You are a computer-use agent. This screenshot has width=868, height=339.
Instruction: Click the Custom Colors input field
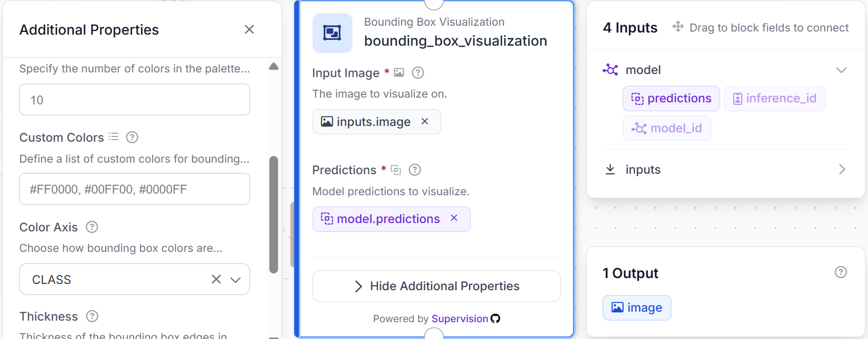(135, 189)
